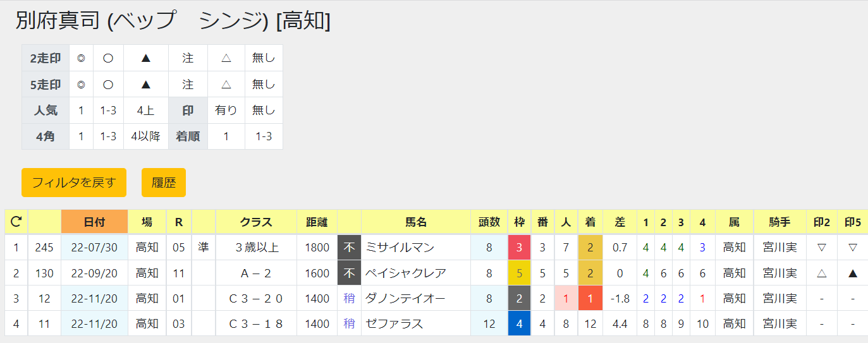This screenshot has width=868, height=343.
Task: Open the 履歴 button
Action: coord(164,183)
